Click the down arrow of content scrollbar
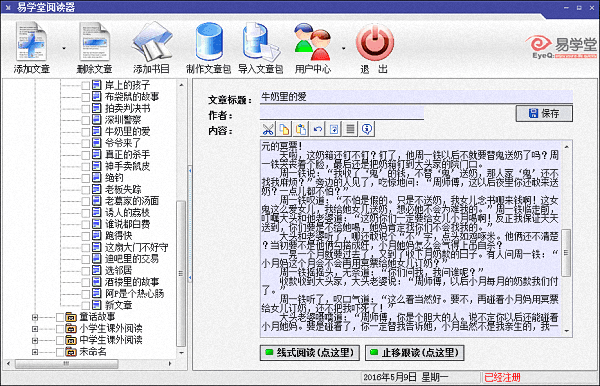Screen dimensions: 600x386 tap(566, 331)
